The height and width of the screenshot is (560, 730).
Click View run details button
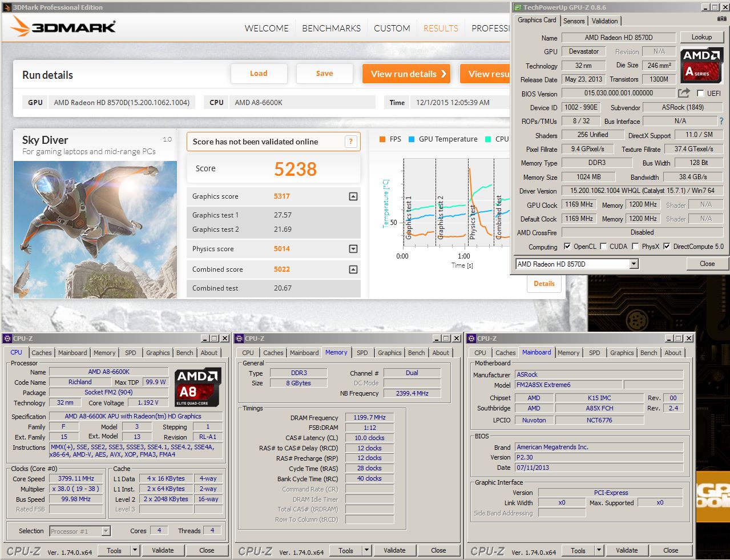406,74
